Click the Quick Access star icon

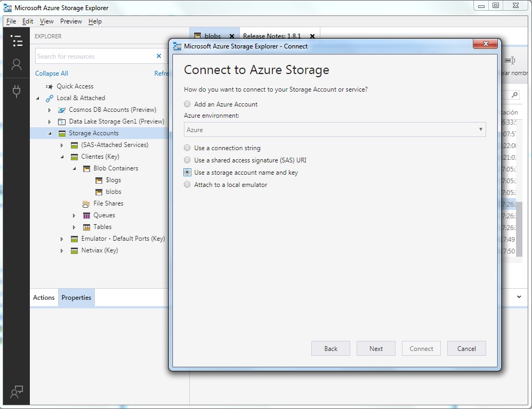point(50,86)
